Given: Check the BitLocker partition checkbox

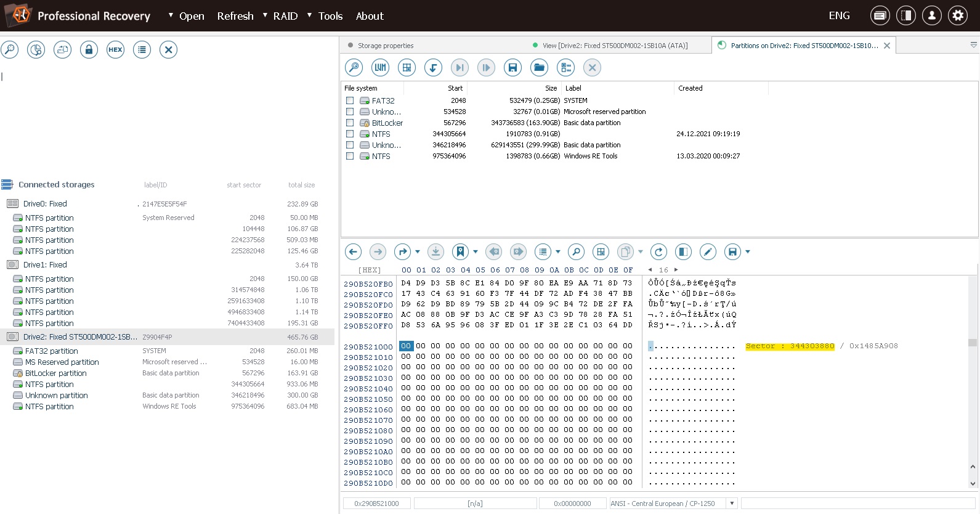Looking at the screenshot, I should pos(350,123).
